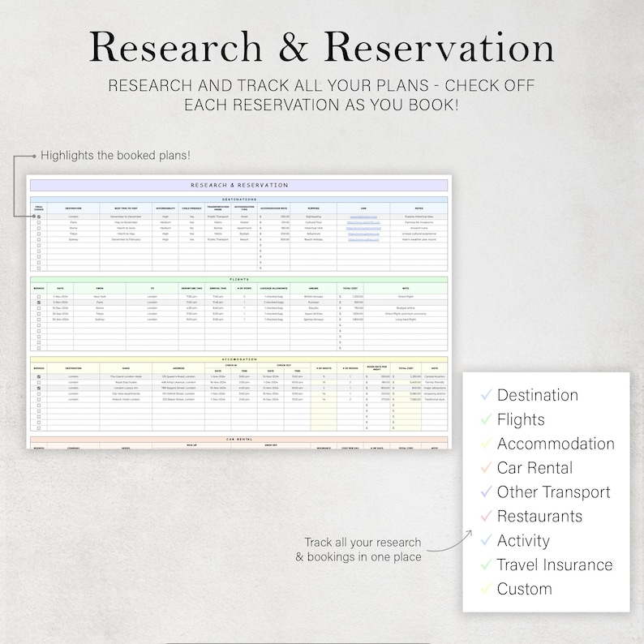The width and height of the screenshot is (644, 644).
Task: Check final choice box for Sydney destination
Action: 39,239
